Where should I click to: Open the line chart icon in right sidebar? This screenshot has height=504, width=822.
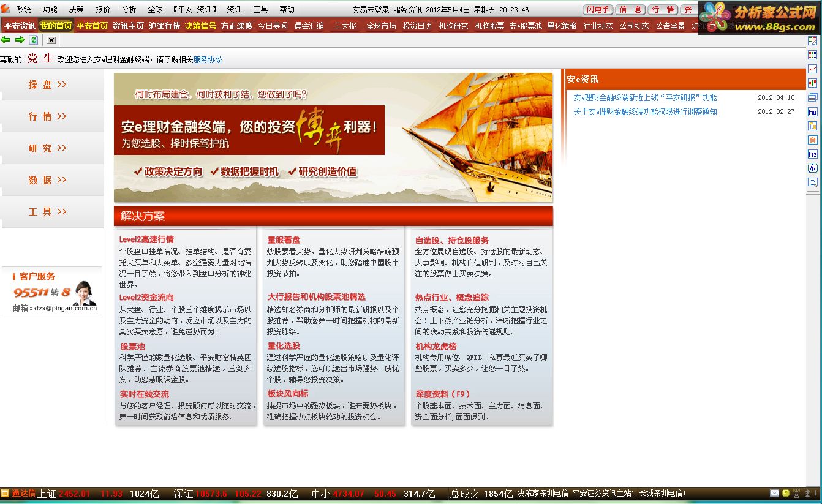click(x=813, y=69)
